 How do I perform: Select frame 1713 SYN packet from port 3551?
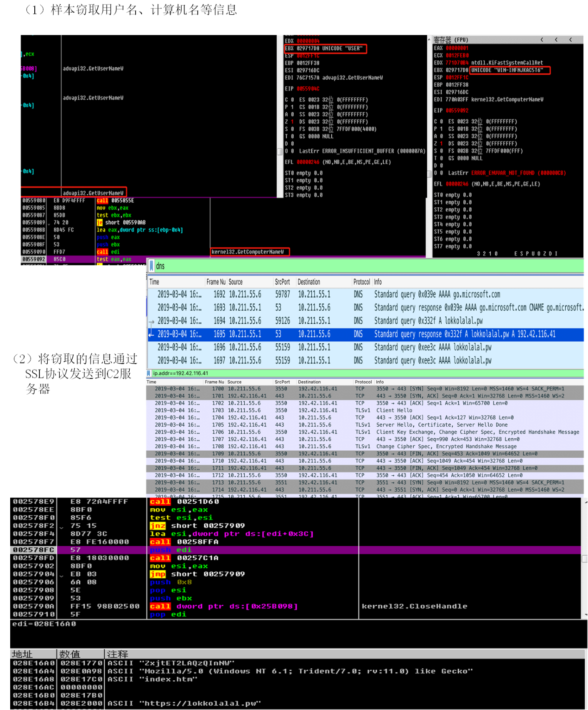[x=365, y=483]
